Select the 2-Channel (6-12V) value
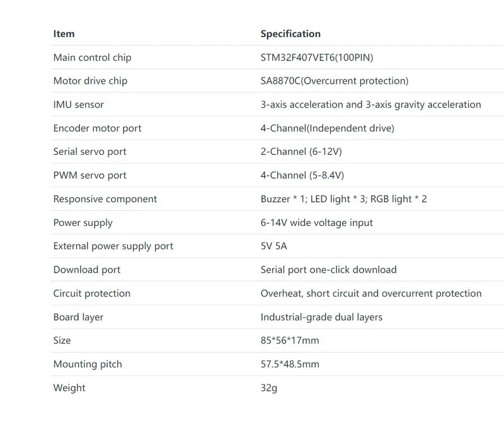 coord(301,152)
